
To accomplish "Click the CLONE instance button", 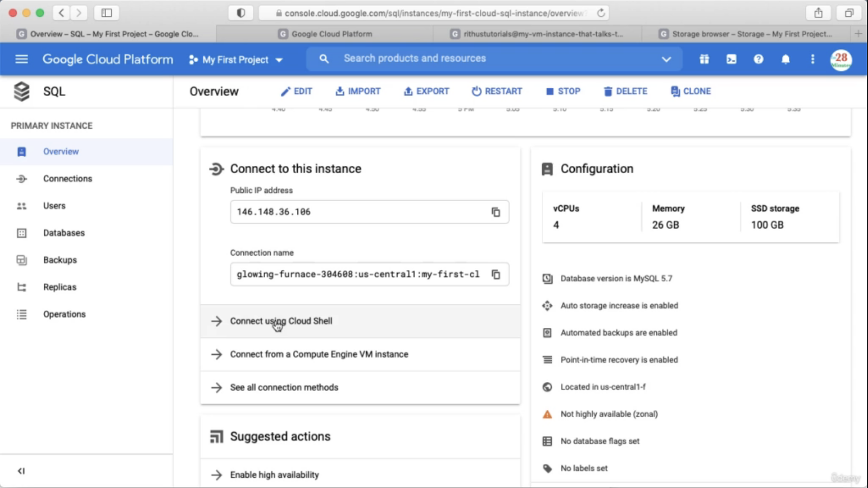I will point(691,91).
